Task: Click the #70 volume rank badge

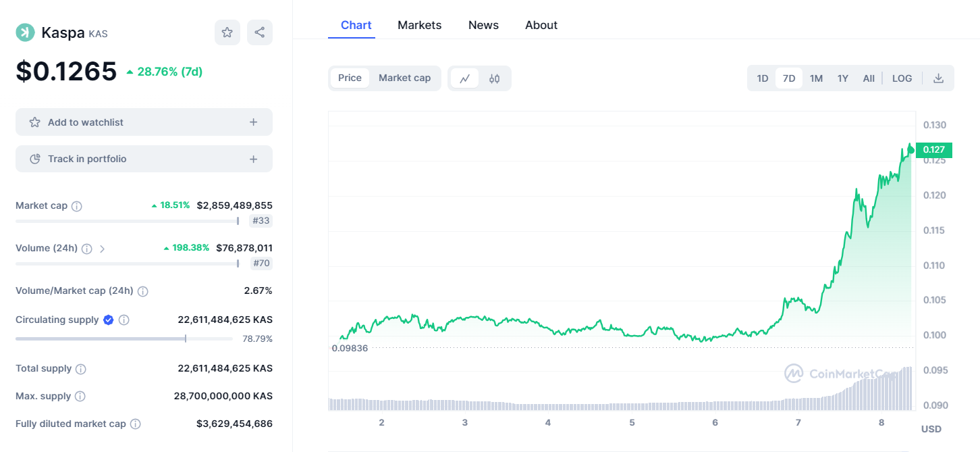Action: (x=261, y=263)
